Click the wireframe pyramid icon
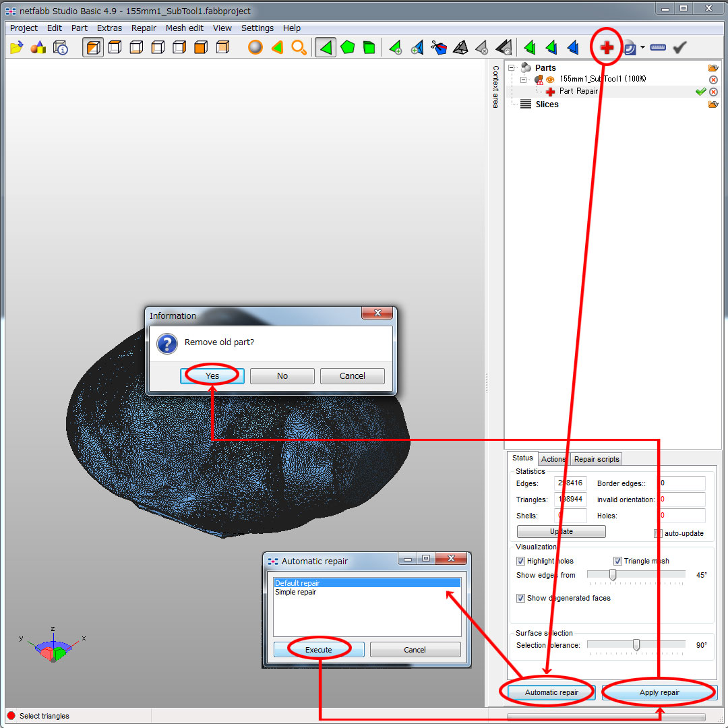Screen dimensions: 728x728 pyautogui.click(x=460, y=47)
